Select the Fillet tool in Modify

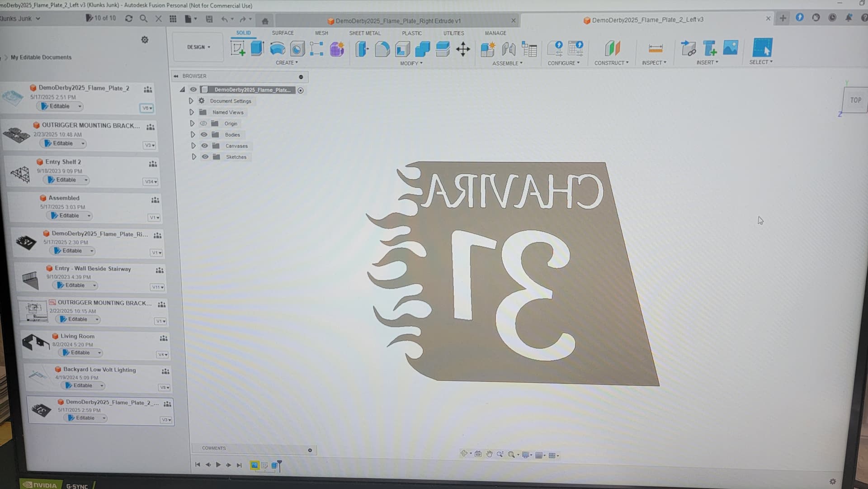click(x=383, y=50)
